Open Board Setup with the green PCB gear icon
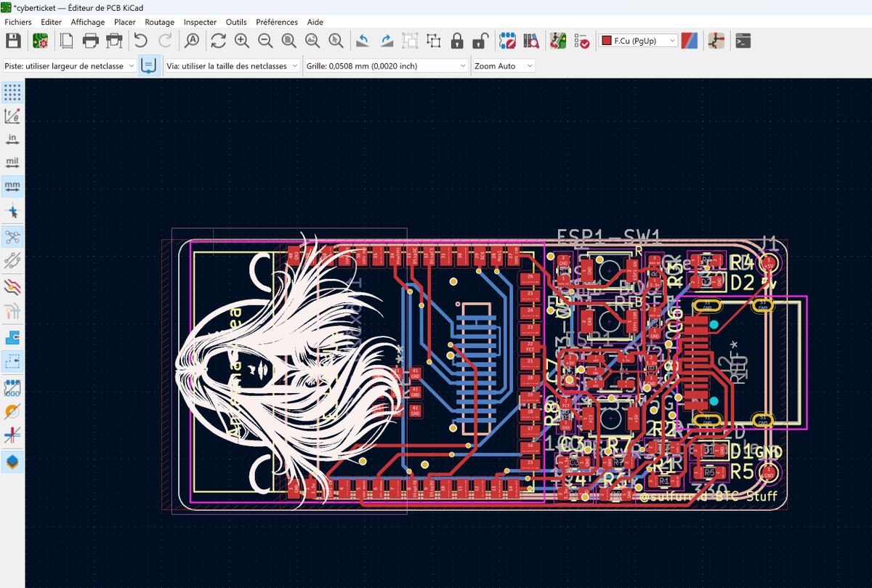Screen dimensions: 872x588 point(40,41)
